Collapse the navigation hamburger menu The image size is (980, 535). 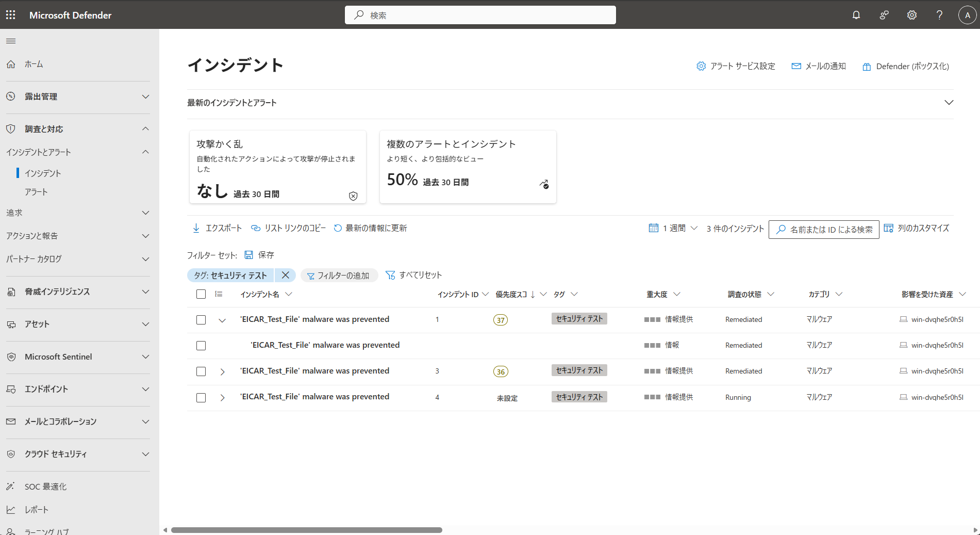click(11, 41)
